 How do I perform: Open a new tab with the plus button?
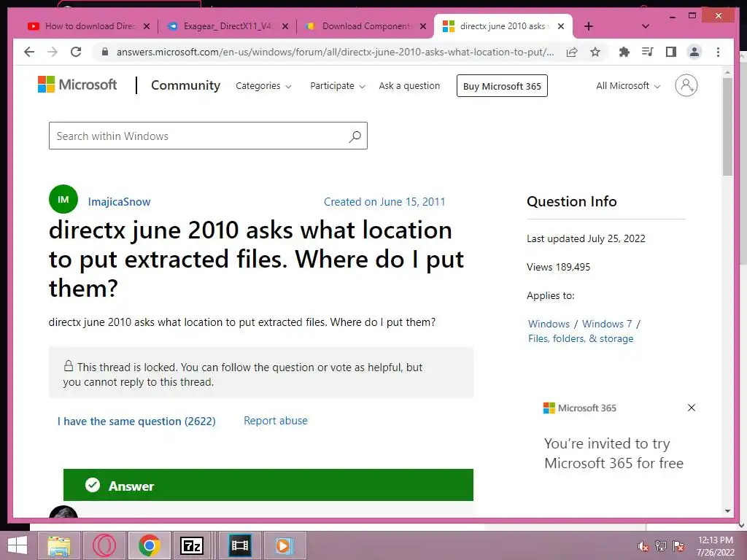(589, 26)
